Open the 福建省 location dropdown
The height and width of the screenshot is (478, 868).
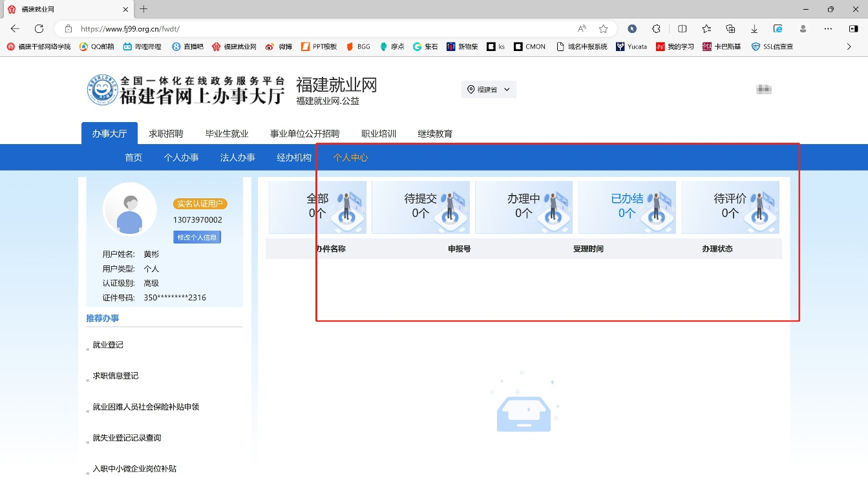489,89
